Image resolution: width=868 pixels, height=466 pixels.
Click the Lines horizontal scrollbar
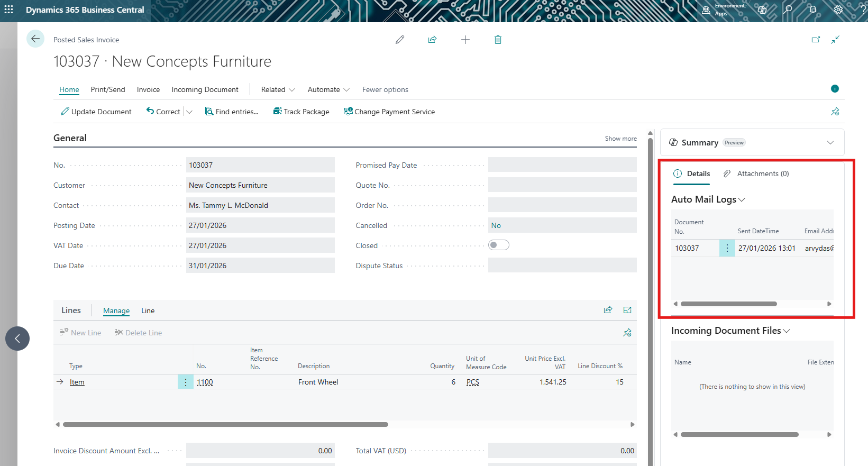[225, 424]
